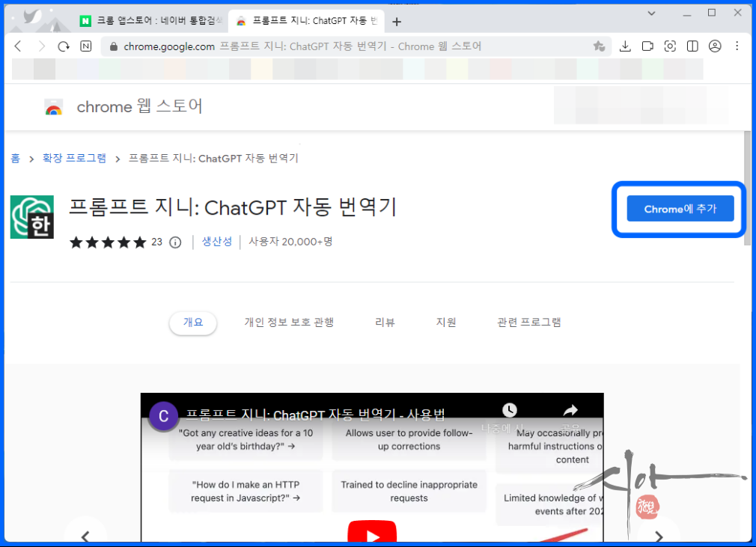The height and width of the screenshot is (547, 756).
Task: Open a new tab with the plus button
Action: (396, 22)
